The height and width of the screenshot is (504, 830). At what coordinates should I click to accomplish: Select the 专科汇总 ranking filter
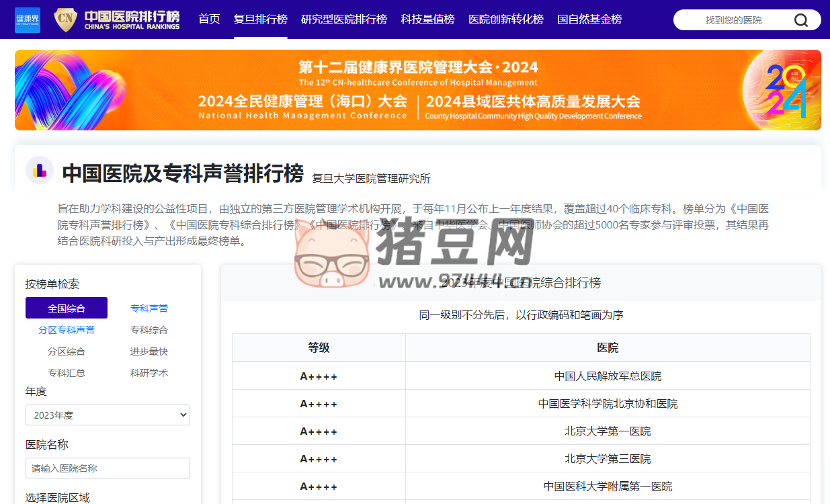(x=67, y=373)
